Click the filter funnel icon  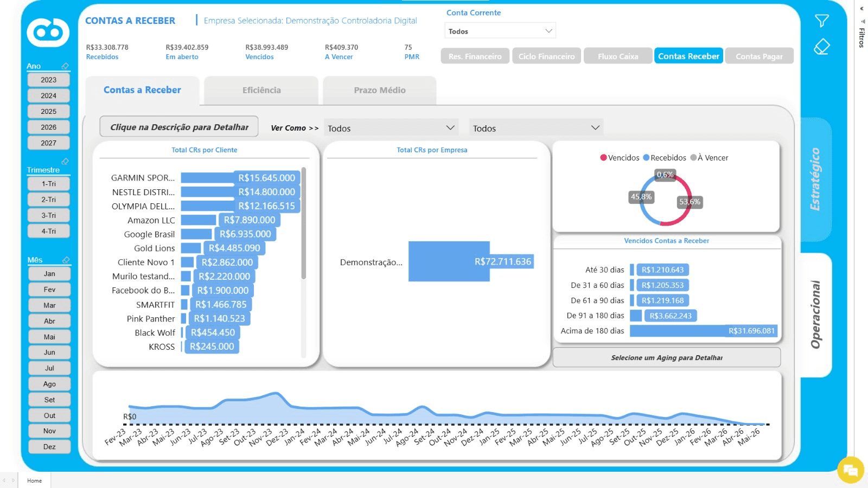coord(822,21)
